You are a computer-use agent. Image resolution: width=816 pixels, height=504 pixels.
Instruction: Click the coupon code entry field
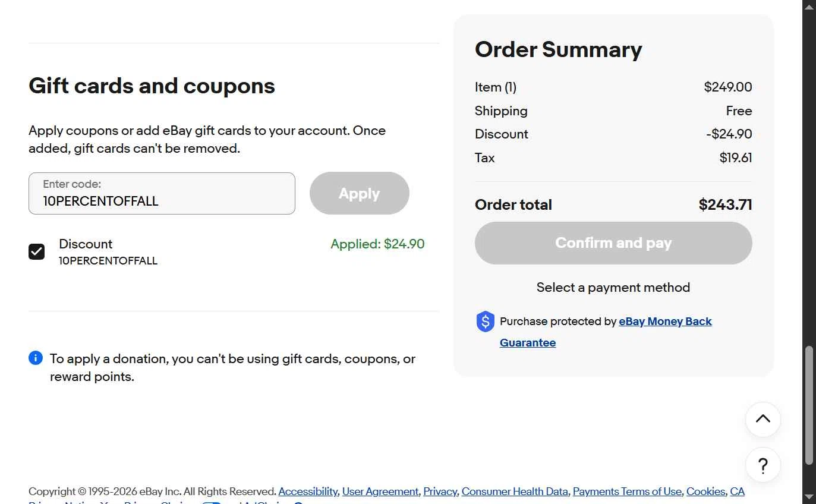tap(162, 194)
